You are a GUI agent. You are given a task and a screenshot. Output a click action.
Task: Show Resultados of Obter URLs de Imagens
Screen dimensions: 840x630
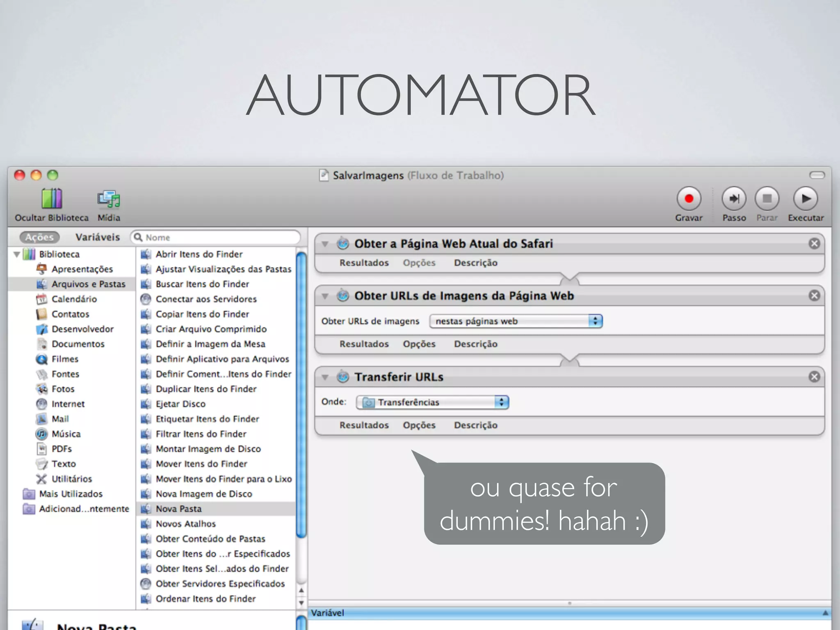[364, 344]
